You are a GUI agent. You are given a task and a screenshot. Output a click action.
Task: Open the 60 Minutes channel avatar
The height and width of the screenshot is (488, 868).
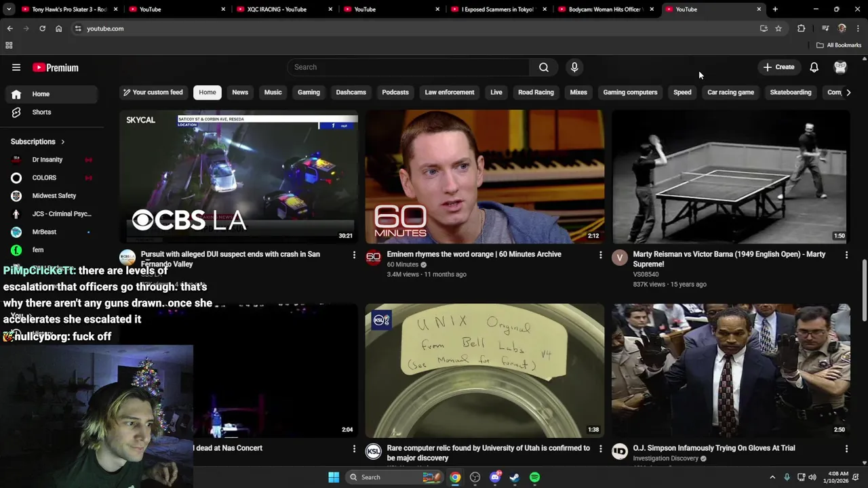tap(373, 258)
